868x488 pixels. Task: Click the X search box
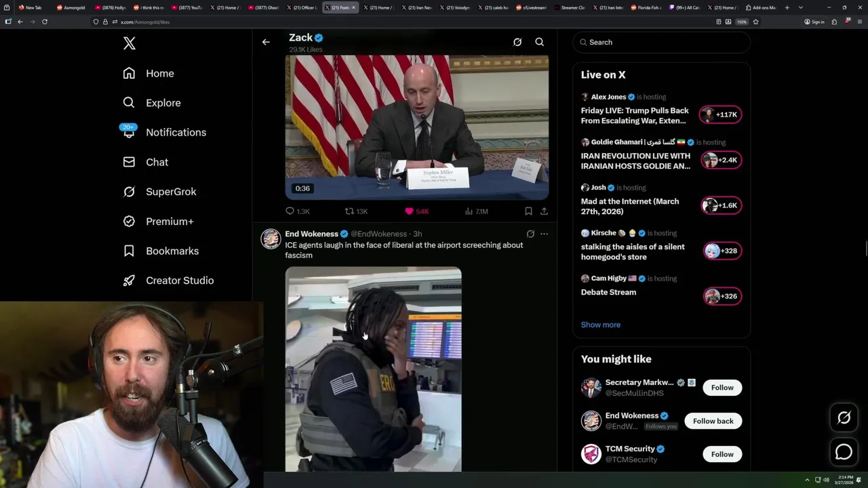click(x=661, y=42)
